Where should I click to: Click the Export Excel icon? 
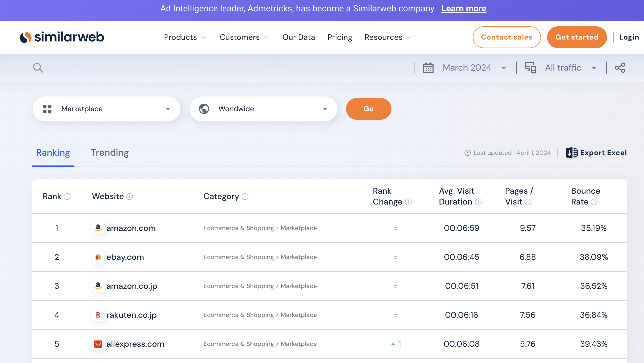point(572,153)
